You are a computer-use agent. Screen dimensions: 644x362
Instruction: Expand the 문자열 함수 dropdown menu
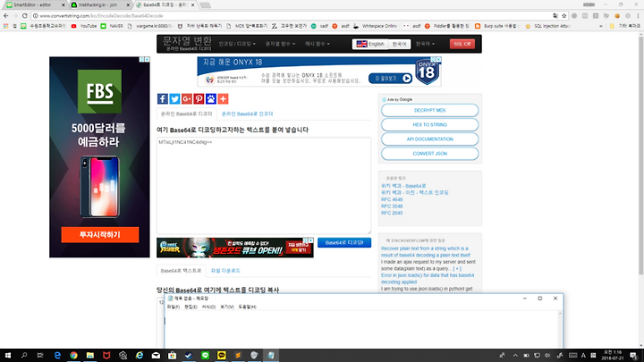tap(280, 44)
